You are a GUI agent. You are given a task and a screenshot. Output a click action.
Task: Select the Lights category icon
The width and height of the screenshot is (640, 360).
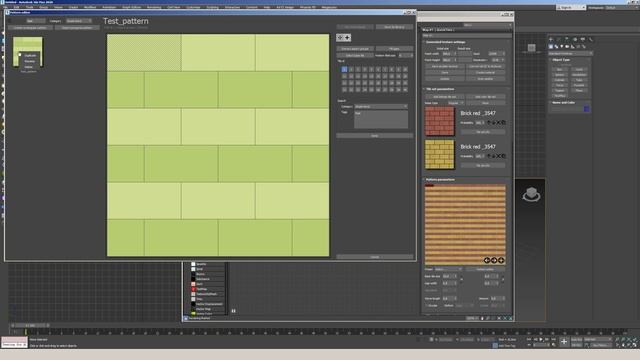(x=562, y=47)
